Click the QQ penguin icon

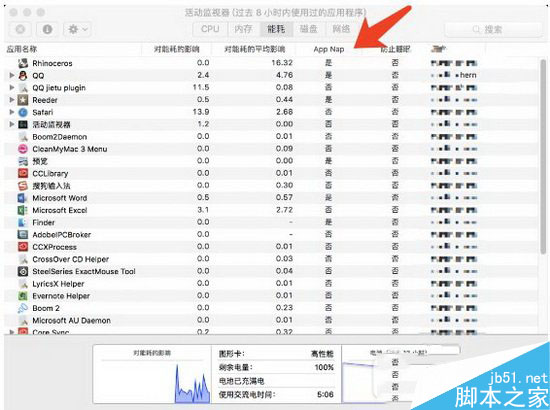[x=23, y=75]
